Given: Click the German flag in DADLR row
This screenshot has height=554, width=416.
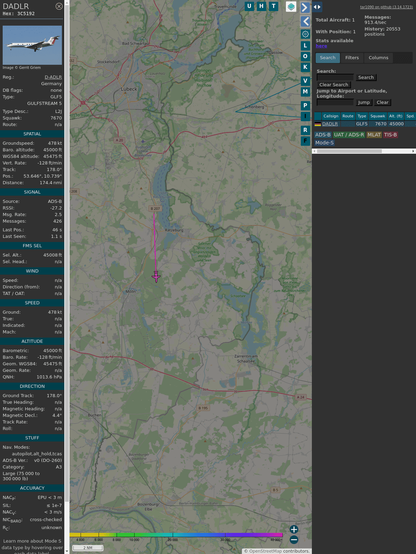Looking at the screenshot, I should click(318, 124).
